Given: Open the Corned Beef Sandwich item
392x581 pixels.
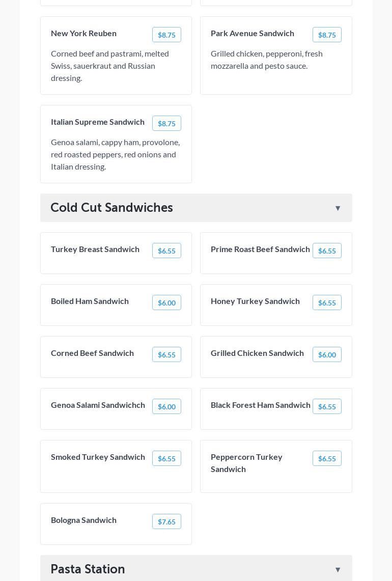Looking at the screenshot, I should (92, 353).
